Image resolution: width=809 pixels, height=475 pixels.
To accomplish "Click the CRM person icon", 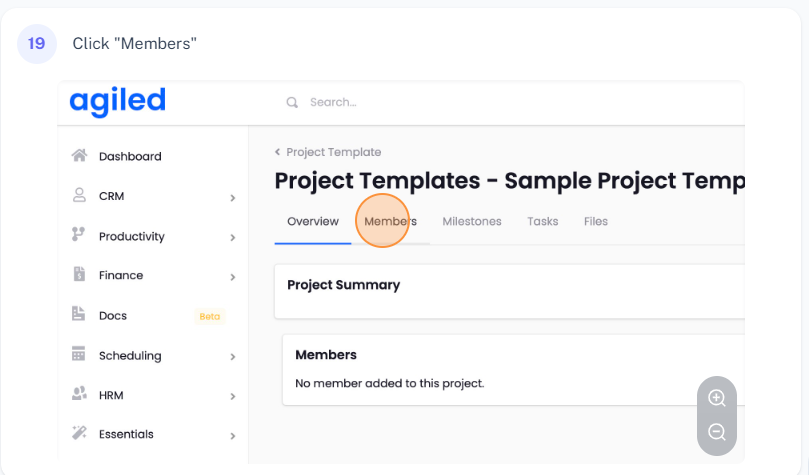I will 79,196.
